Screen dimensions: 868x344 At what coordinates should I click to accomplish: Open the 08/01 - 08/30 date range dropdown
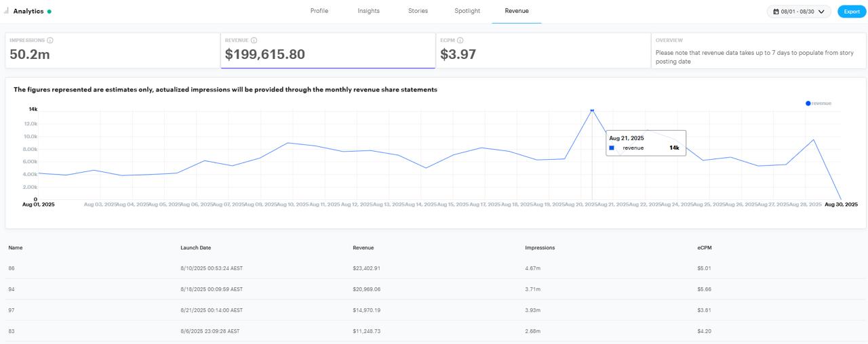(799, 12)
